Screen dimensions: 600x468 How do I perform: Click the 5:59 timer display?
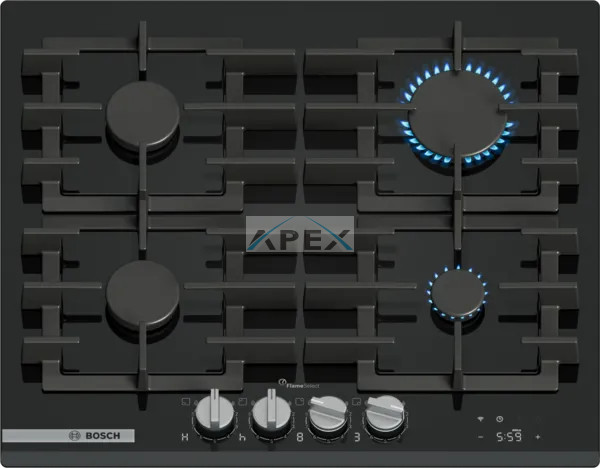coord(508,437)
